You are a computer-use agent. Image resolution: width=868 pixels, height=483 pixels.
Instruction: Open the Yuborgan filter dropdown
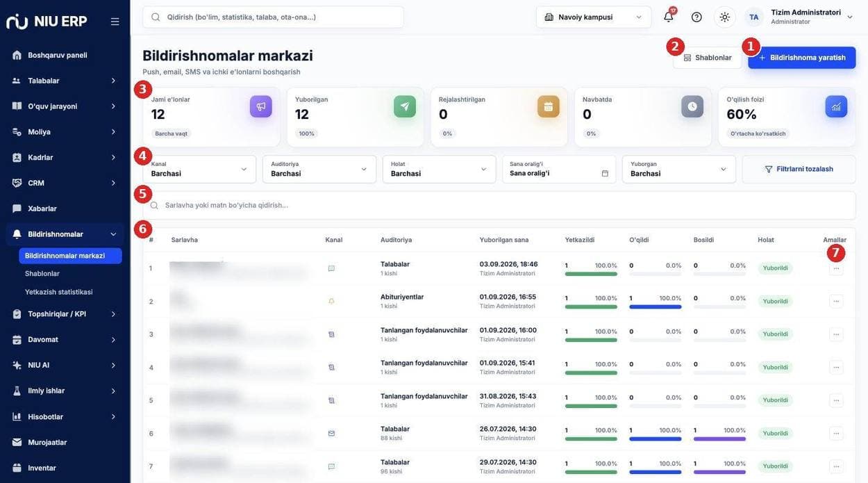[x=679, y=169]
